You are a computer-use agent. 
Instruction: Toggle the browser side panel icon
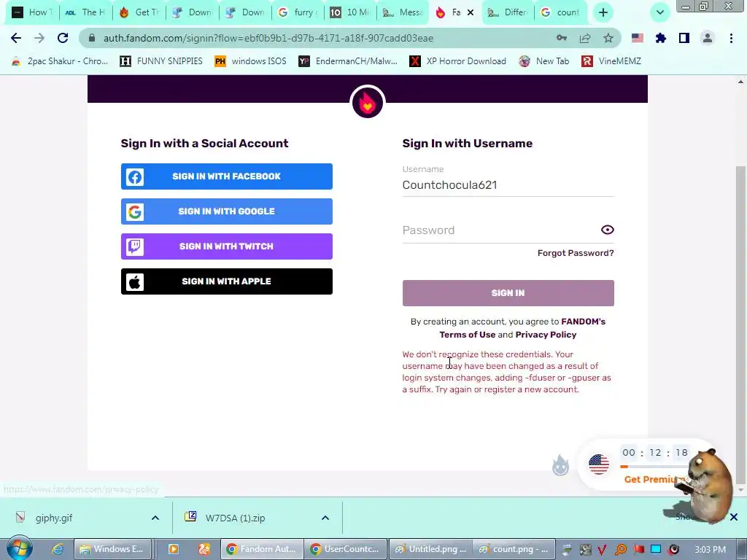point(684,38)
